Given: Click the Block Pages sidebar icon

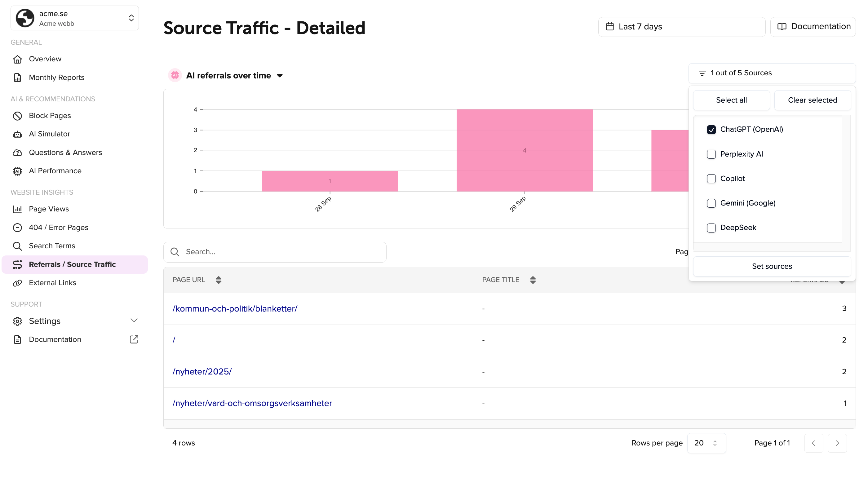Looking at the screenshot, I should pos(17,116).
